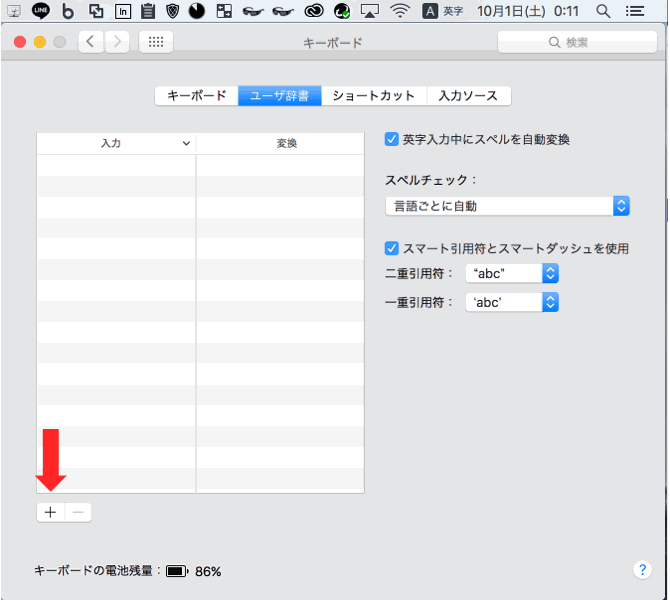Open the Wi-Fi status menu
Screen dimensions: 670x600
400,11
